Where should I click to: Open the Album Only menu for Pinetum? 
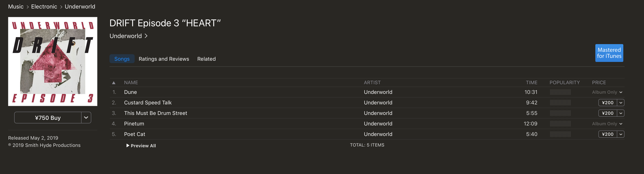point(621,124)
